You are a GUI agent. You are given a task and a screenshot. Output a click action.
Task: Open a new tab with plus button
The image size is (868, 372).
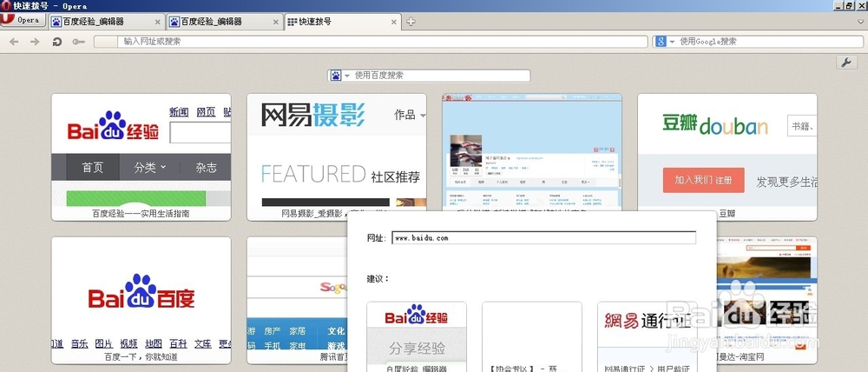pos(411,22)
